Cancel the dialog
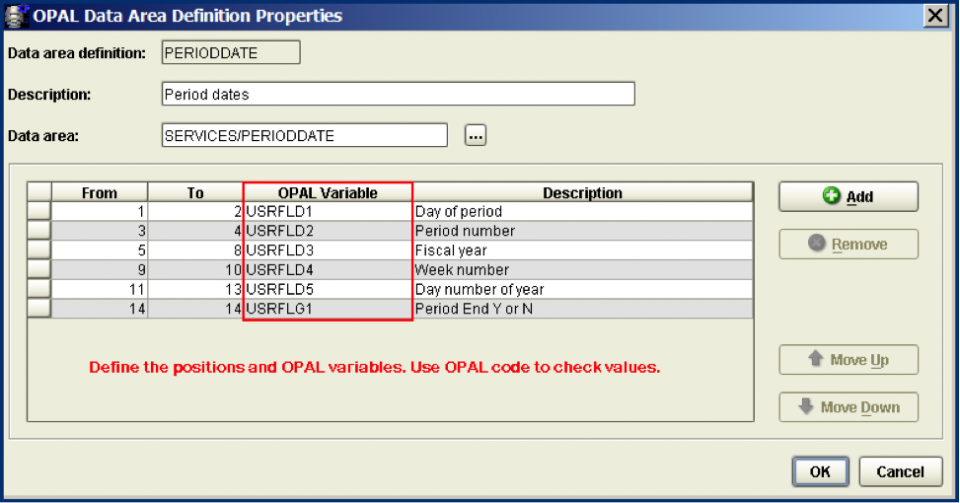 click(900, 472)
